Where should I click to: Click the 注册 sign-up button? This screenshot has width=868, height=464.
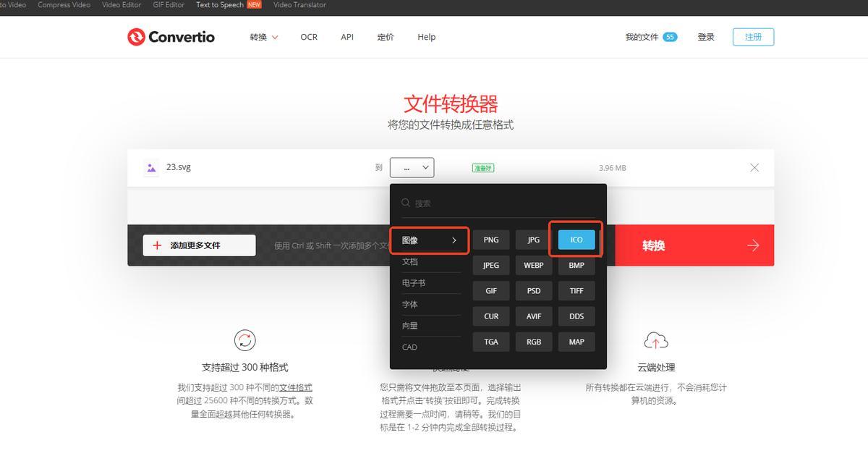(x=753, y=37)
